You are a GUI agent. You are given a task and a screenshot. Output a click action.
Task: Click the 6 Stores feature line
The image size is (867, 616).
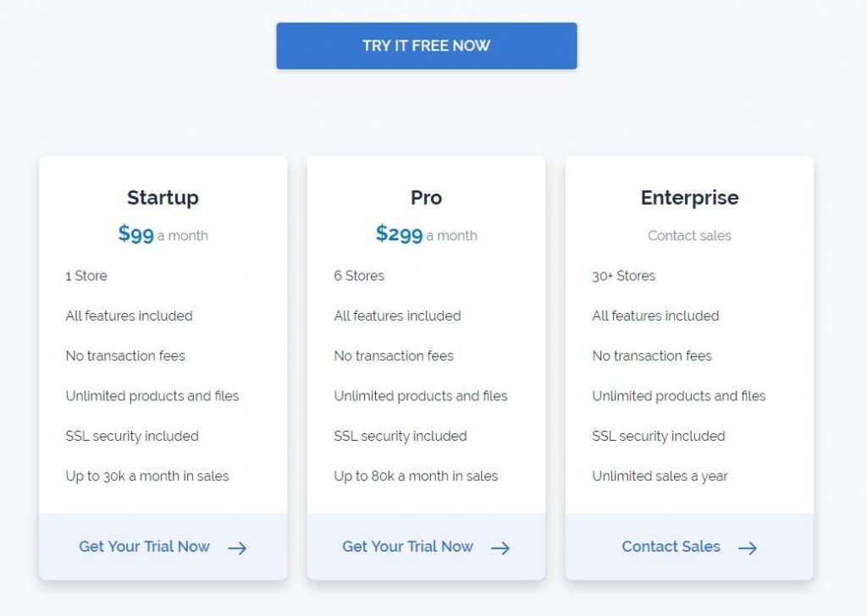point(359,276)
